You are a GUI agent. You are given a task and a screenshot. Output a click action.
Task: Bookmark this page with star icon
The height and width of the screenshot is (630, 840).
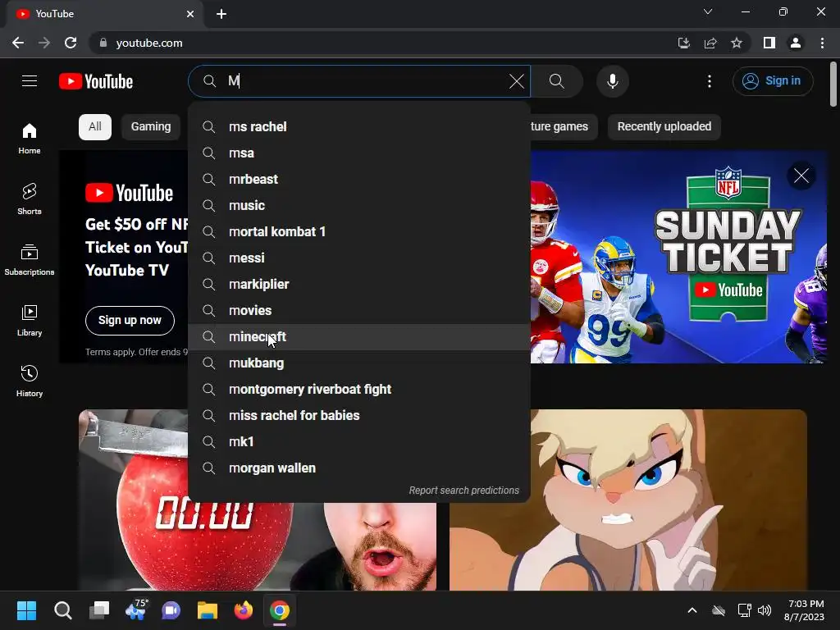(x=737, y=43)
